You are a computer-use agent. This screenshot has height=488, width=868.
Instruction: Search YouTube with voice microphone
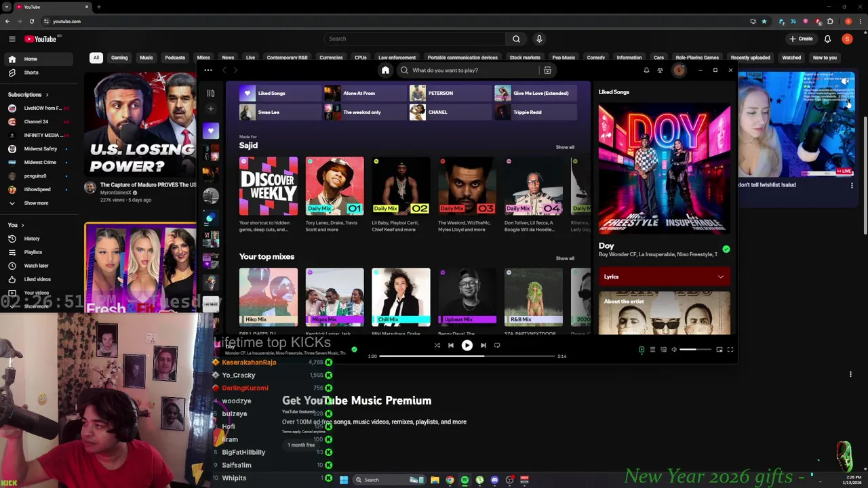(x=539, y=39)
